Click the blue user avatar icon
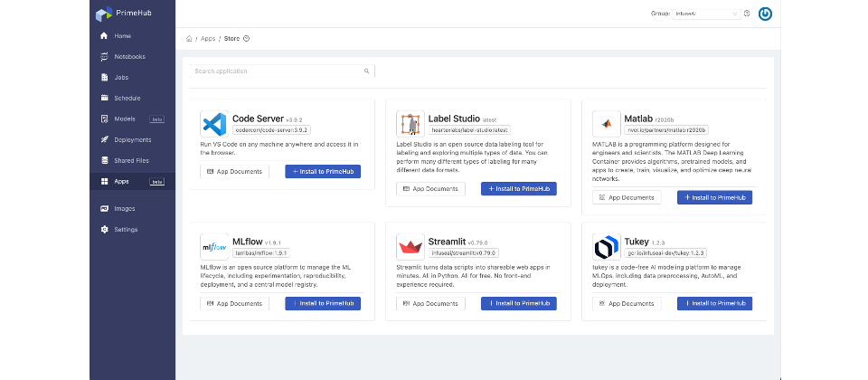The image size is (868, 380). (x=765, y=14)
